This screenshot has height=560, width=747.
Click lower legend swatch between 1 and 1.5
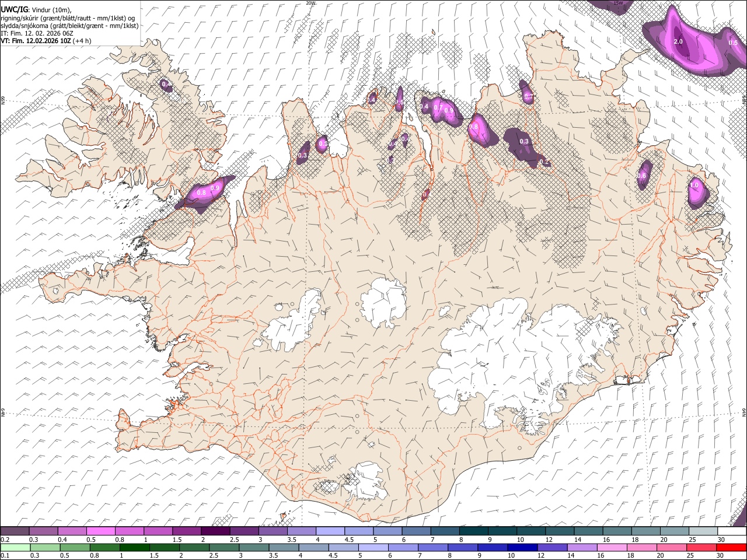point(134,547)
